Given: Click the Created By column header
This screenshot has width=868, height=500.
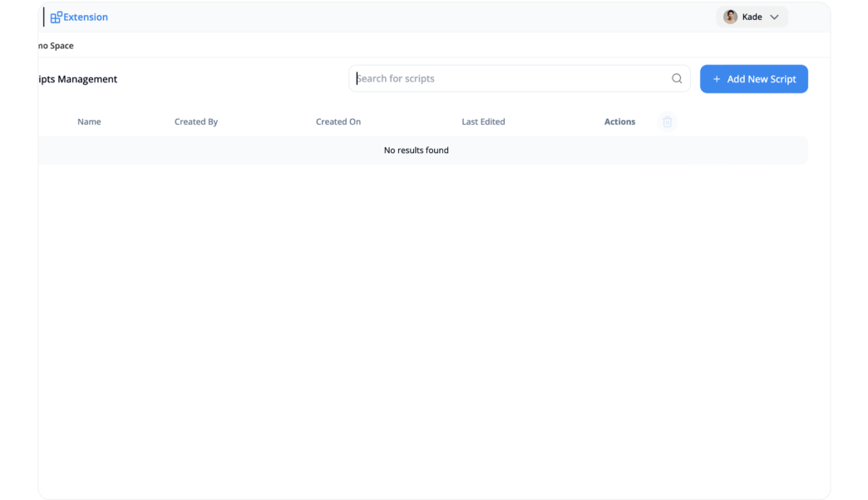Looking at the screenshot, I should (x=196, y=121).
